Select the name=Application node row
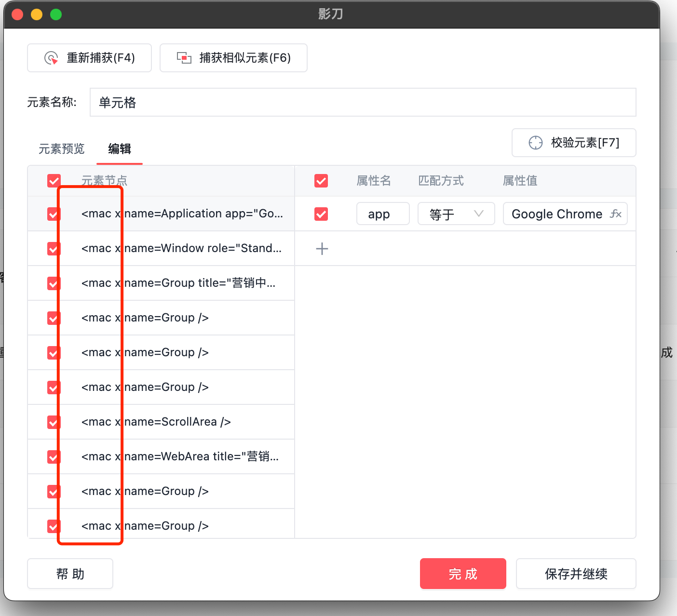 [161, 214]
